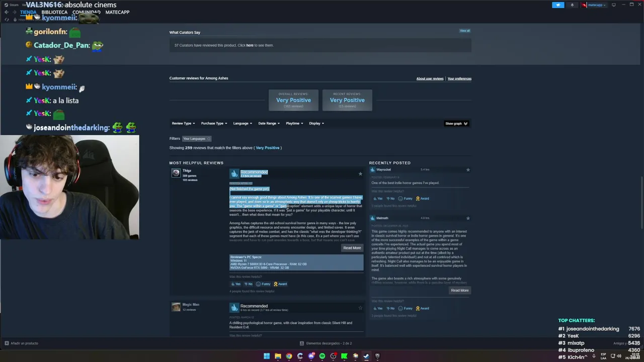Viewport: 644px width, 362px height.
Task: Select Overall Reviews Very Positive box
Action: click(x=293, y=100)
